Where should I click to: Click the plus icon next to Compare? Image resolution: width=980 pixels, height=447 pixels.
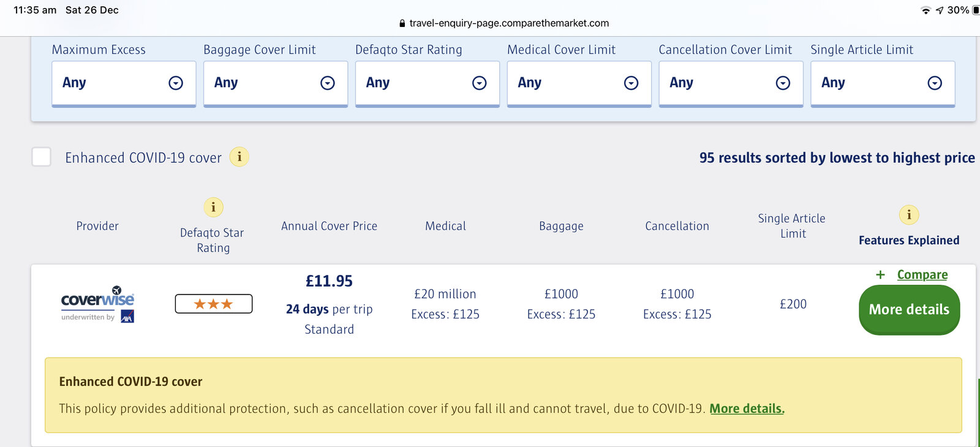(880, 275)
